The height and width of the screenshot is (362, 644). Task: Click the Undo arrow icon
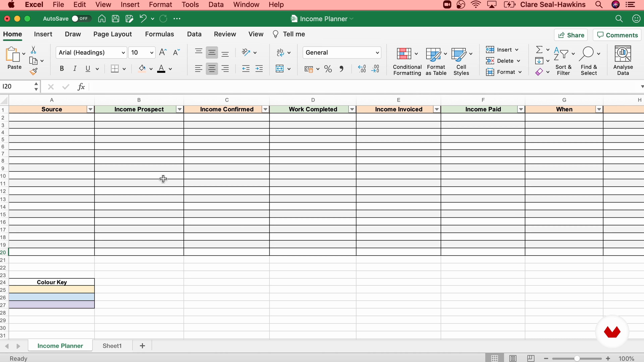[143, 18]
